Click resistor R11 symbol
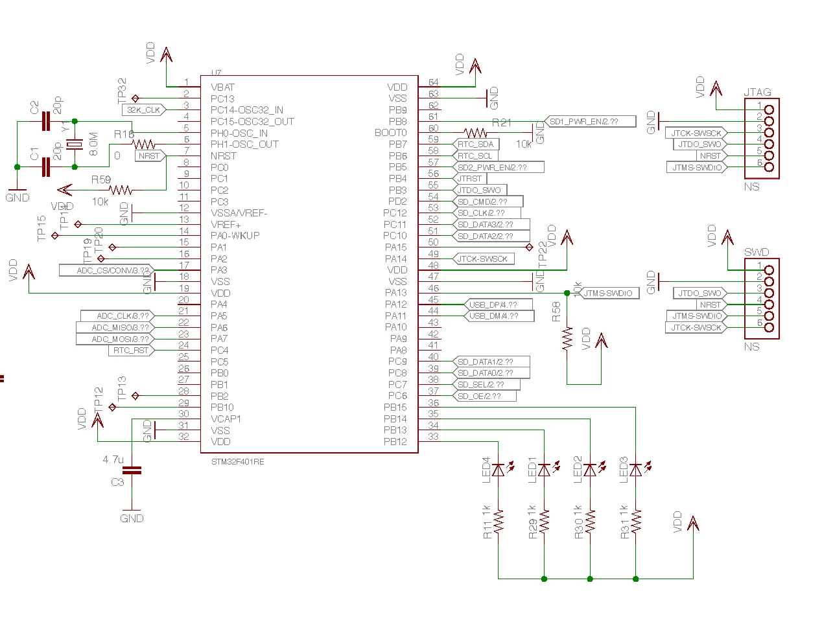This screenshot has height=644, width=822. point(499,521)
